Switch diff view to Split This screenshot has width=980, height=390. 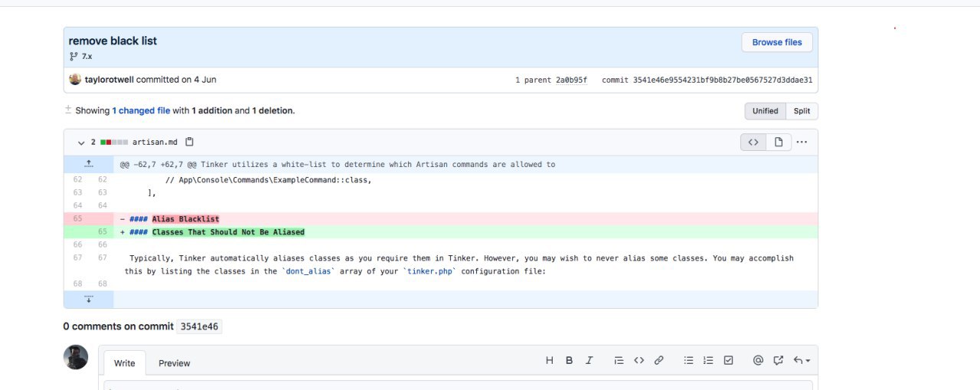802,111
